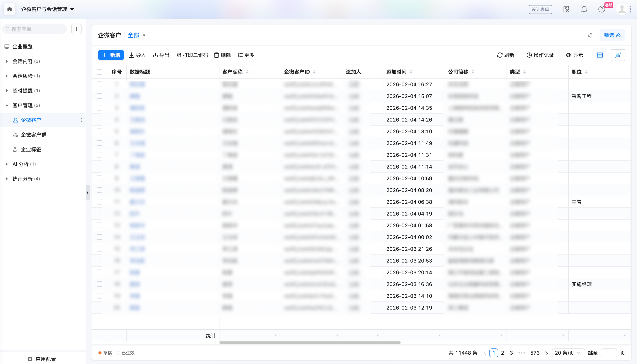Click the pin icon beside 筛选
The width and height of the screenshot is (637, 364).
pyautogui.click(x=590, y=35)
